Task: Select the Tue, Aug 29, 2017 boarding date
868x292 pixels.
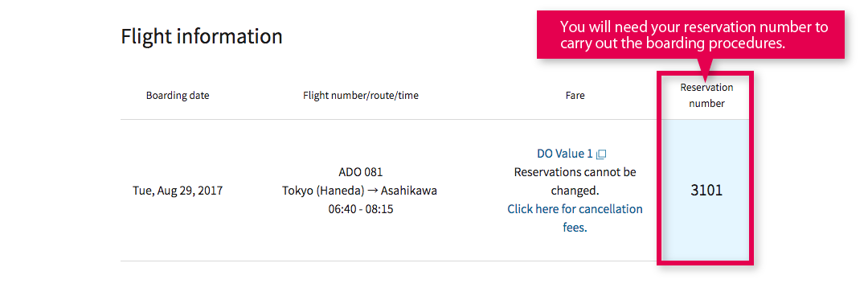Action: tap(178, 191)
